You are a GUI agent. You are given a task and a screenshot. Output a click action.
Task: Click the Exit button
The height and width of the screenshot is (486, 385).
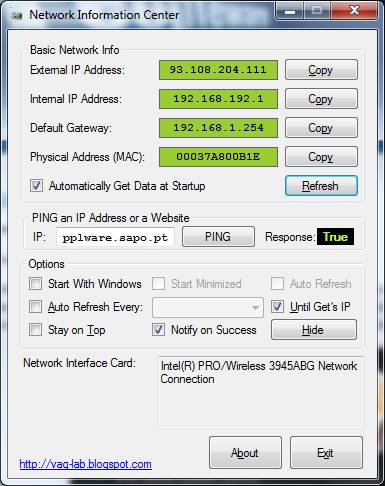point(326,453)
